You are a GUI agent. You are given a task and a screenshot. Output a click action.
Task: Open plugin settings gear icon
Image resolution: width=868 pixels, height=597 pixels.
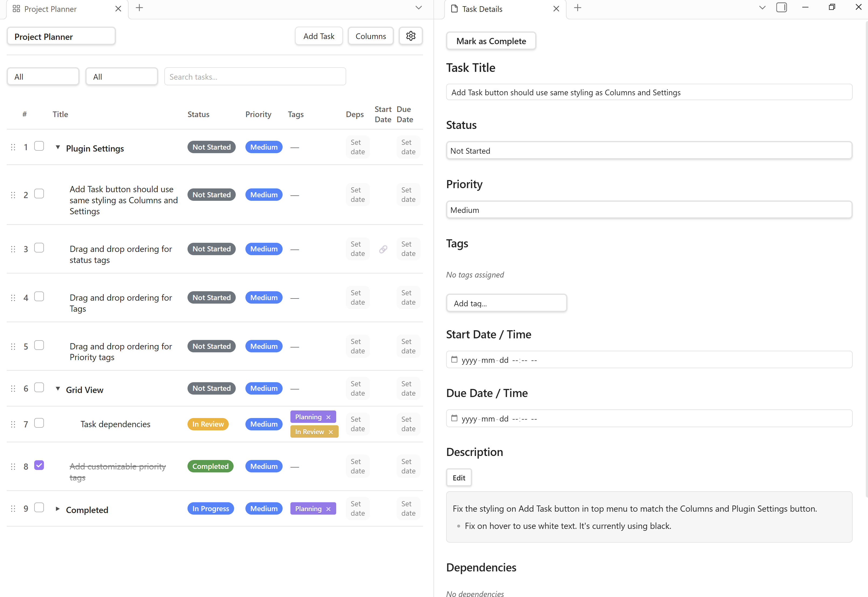click(x=411, y=36)
